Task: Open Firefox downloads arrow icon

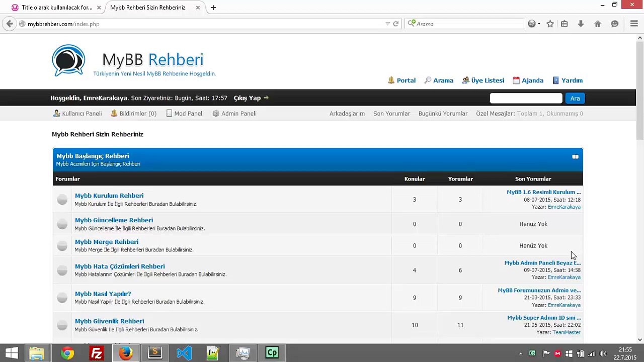Action: 581,24
